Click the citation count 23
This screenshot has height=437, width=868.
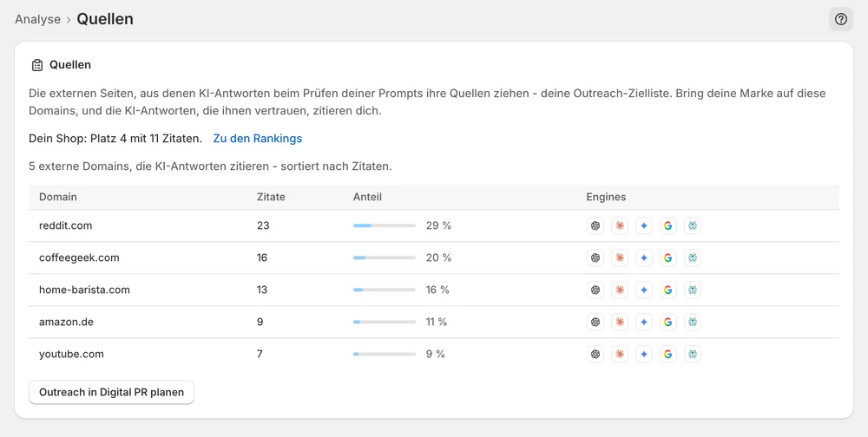pos(263,225)
